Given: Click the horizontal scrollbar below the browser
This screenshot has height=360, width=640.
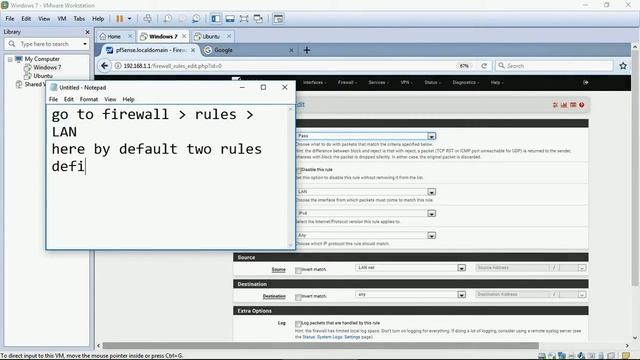Looking at the screenshot, I should (320, 346).
